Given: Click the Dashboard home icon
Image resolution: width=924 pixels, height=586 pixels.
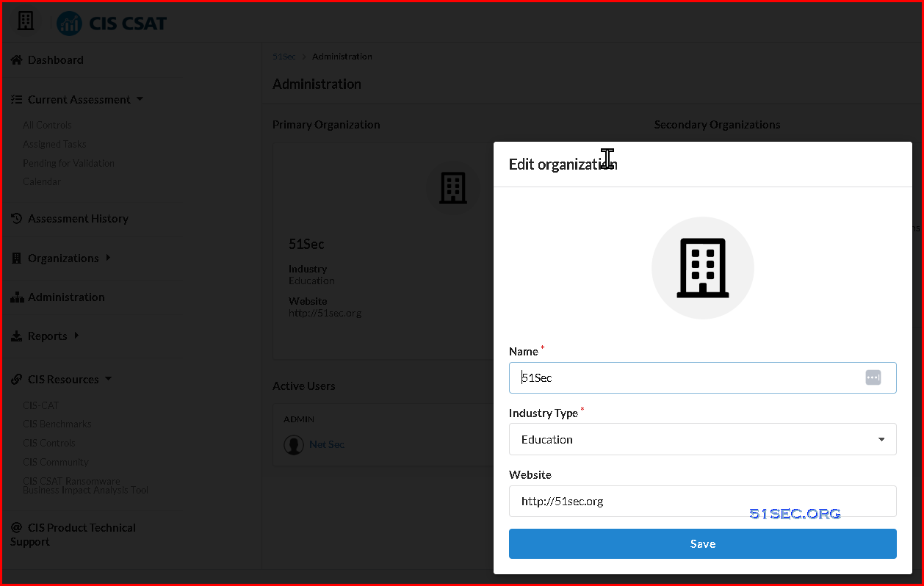Looking at the screenshot, I should pyautogui.click(x=17, y=60).
